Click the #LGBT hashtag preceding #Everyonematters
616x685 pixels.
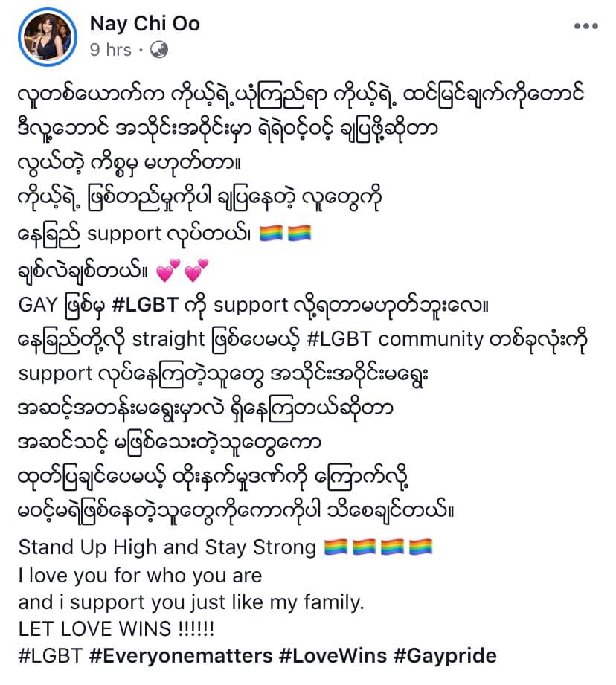(51, 656)
